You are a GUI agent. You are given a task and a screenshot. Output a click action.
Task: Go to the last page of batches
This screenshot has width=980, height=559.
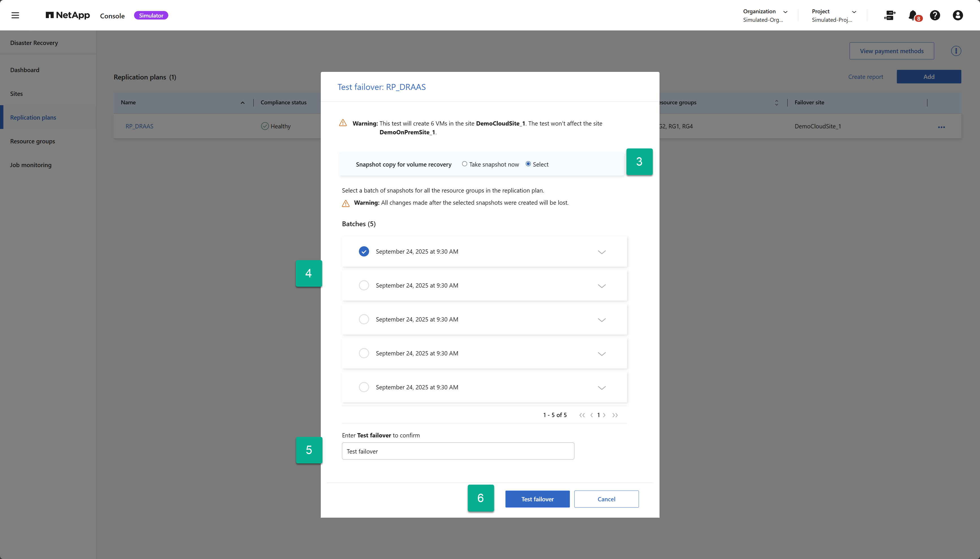[615, 415]
